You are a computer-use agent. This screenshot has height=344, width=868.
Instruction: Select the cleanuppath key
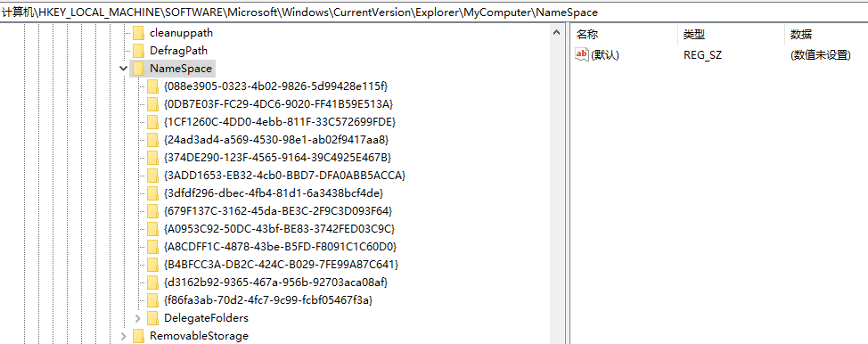point(181,33)
